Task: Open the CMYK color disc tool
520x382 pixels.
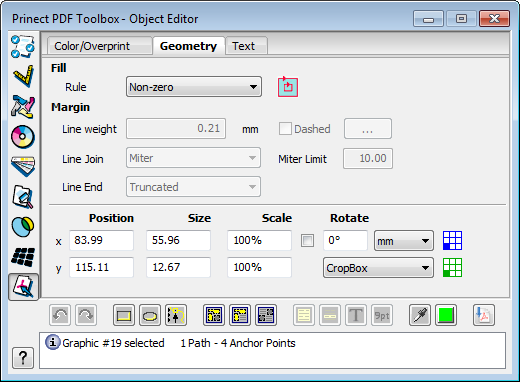Action: 23,137
